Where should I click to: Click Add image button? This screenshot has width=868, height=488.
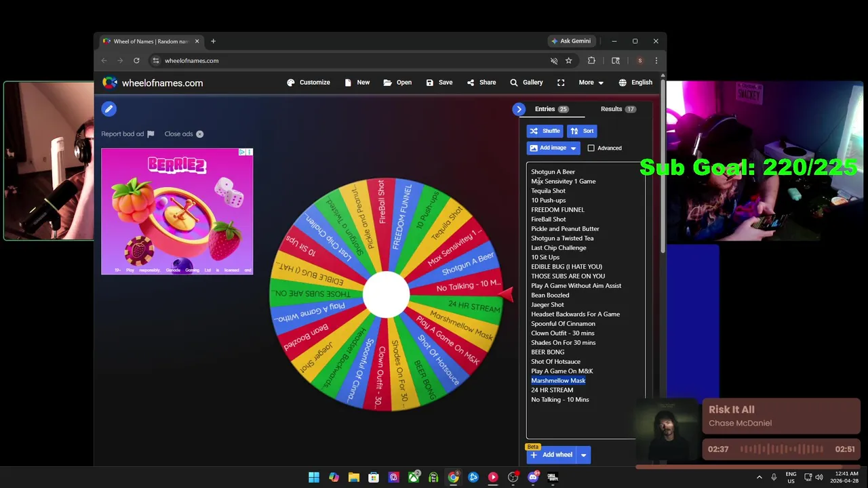click(547, 148)
